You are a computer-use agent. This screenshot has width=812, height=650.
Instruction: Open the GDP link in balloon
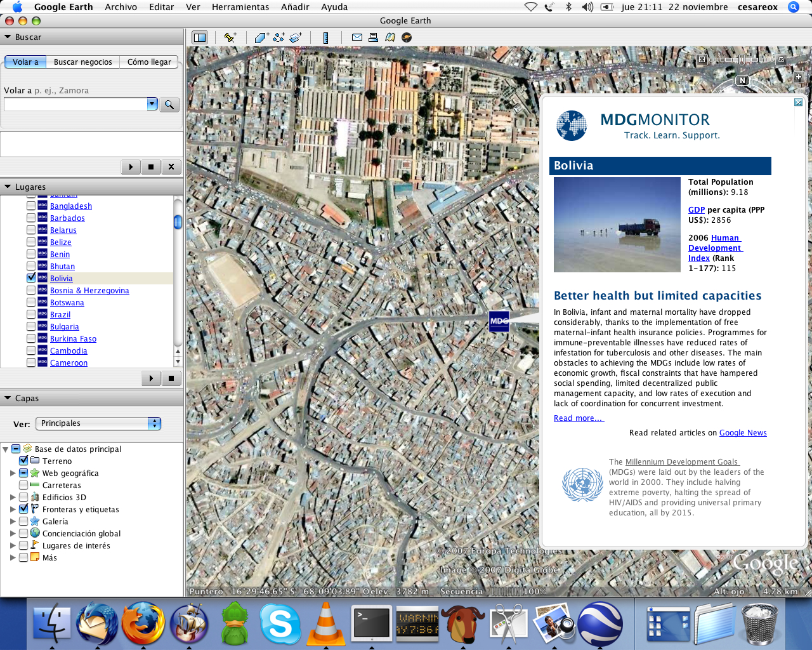697,210
